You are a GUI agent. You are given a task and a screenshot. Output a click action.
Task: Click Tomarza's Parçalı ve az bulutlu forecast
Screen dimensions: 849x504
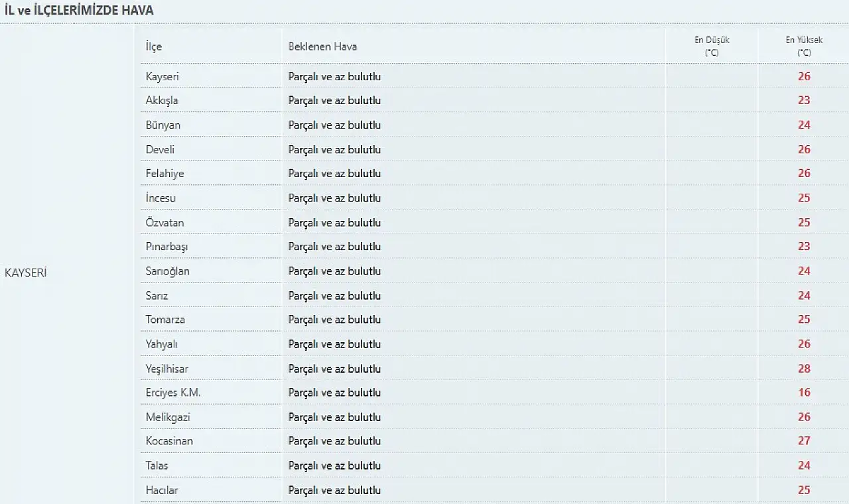click(335, 320)
